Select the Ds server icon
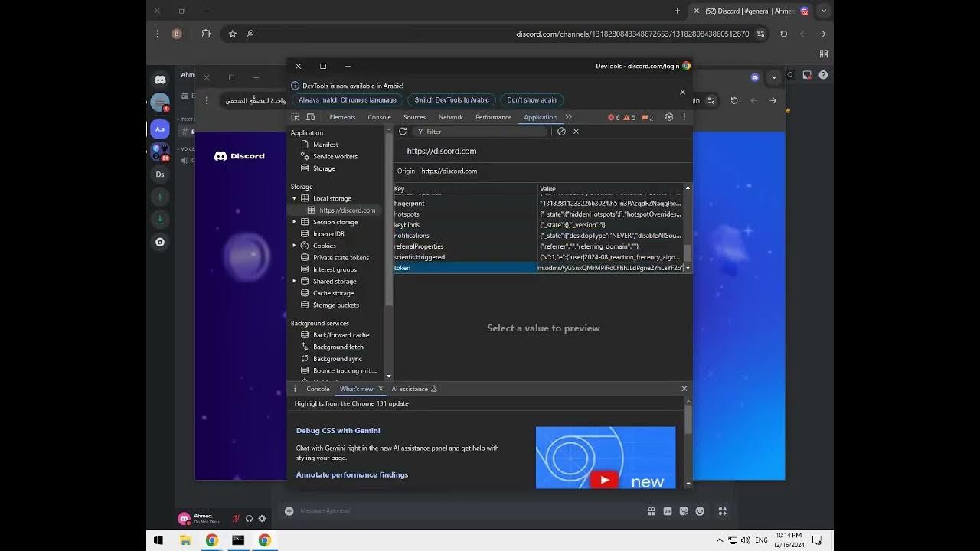 pos(160,174)
